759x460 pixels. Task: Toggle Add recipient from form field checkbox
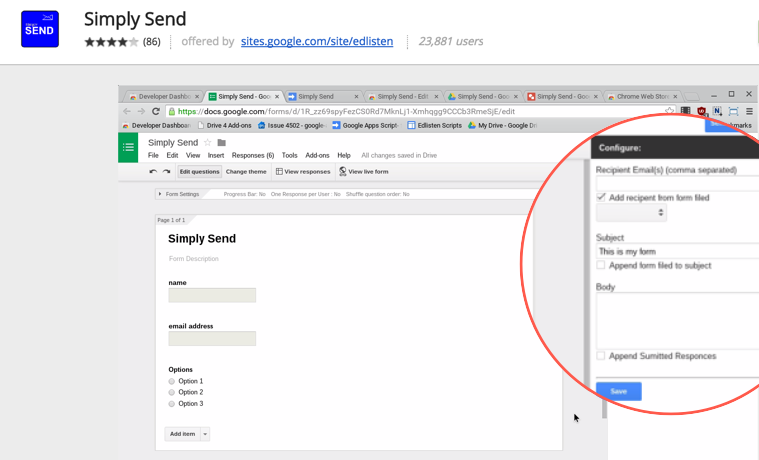tap(601, 197)
